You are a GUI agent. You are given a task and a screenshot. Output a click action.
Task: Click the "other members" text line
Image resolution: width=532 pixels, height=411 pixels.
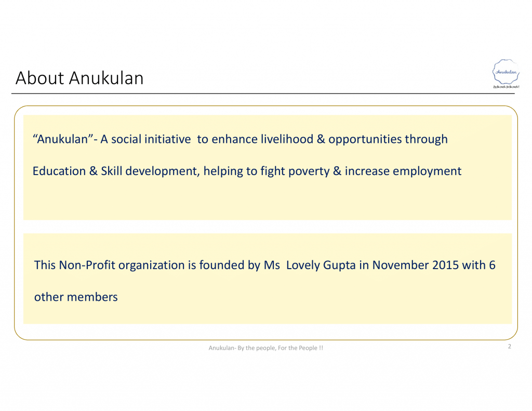tap(76, 297)
